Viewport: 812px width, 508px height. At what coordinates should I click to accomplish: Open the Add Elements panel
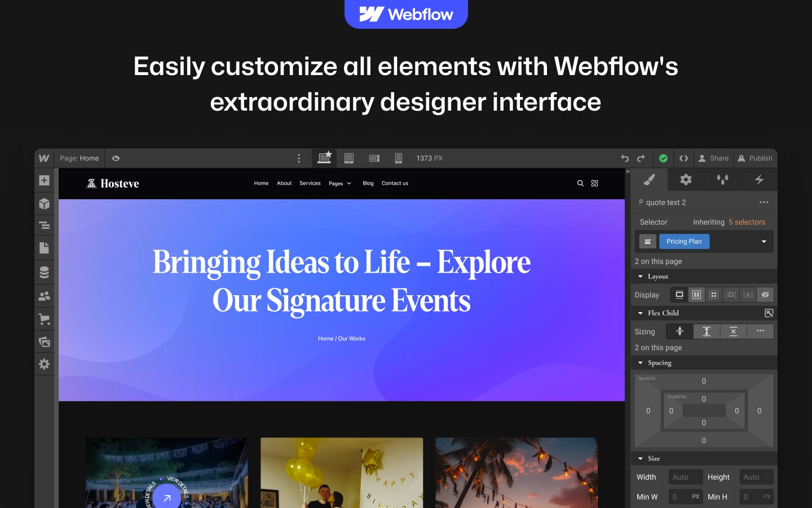coord(45,181)
